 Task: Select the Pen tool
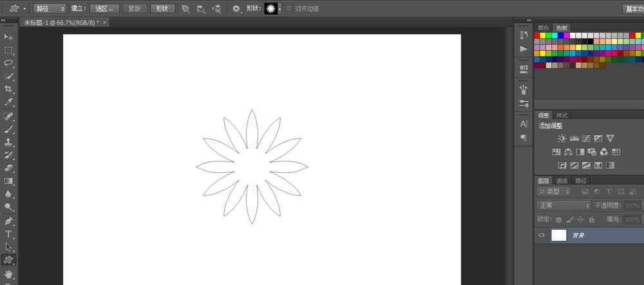coord(9,221)
